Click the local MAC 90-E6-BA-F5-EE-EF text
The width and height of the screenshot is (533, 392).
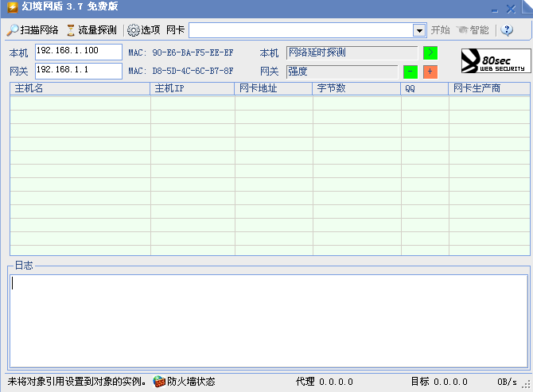[x=193, y=52]
